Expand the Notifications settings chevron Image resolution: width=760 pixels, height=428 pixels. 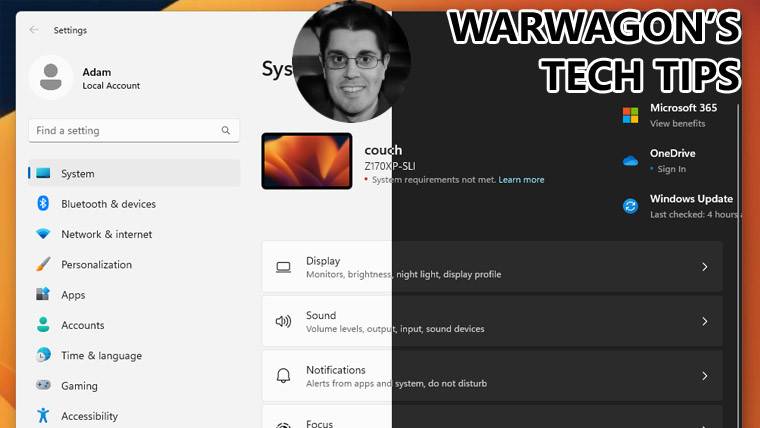705,376
